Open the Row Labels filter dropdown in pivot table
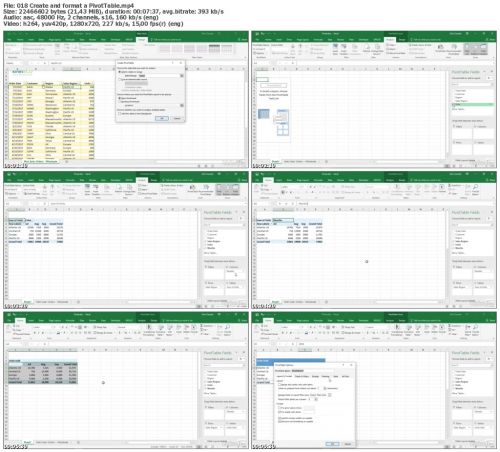The height and width of the screenshot is (452, 500). pyautogui.click(x=23, y=224)
